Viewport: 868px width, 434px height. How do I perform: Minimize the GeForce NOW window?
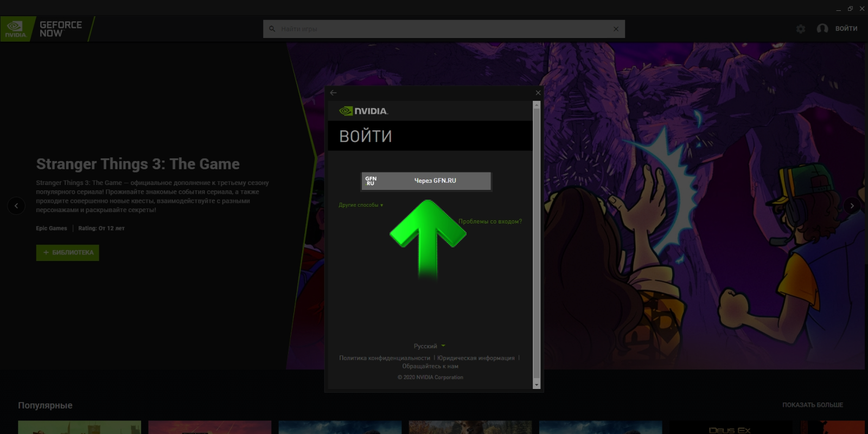pos(838,9)
